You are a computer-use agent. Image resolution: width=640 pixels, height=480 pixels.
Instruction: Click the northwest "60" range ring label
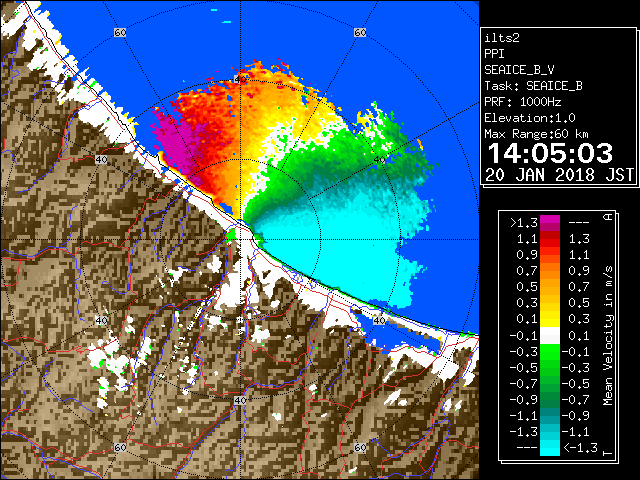coord(120,32)
